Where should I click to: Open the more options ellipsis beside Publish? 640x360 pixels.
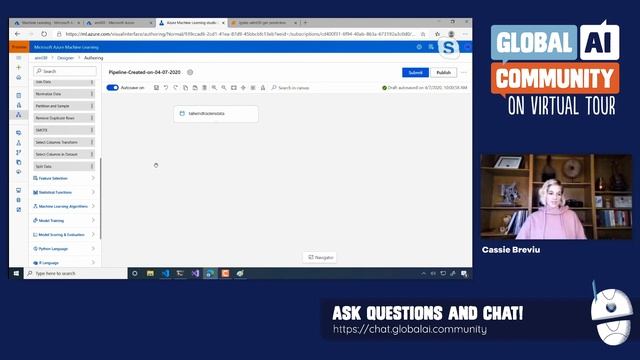(464, 73)
